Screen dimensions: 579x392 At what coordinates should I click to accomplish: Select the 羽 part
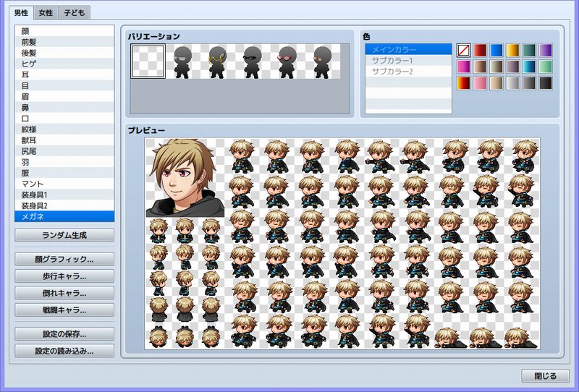click(64, 162)
